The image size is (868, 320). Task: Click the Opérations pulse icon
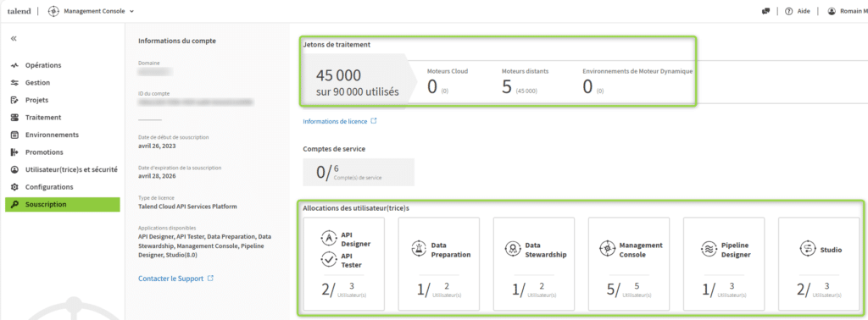pyautogui.click(x=15, y=65)
